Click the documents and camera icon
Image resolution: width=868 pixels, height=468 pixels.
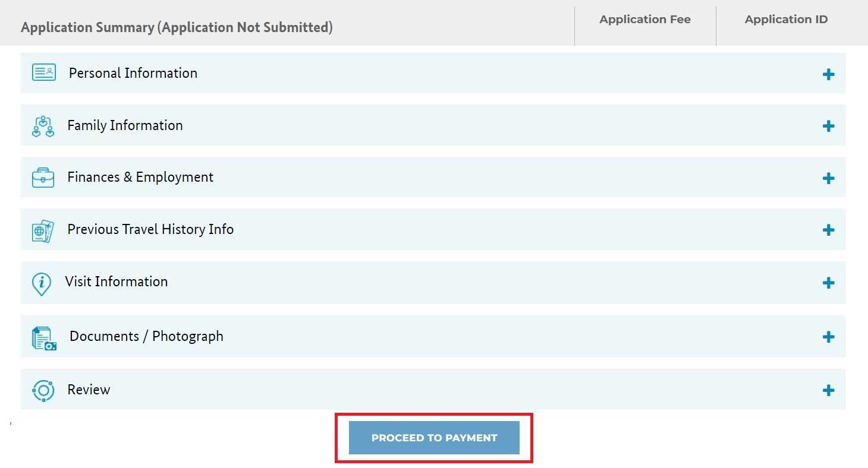coord(43,337)
